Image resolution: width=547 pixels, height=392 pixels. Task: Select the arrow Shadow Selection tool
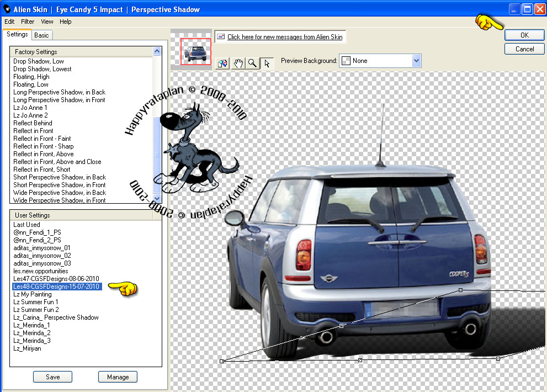coord(267,63)
